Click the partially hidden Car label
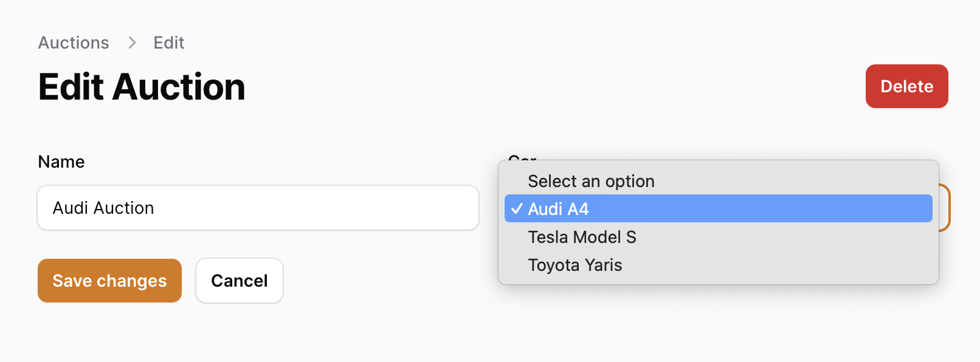This screenshot has width=980, height=362. tap(522, 158)
